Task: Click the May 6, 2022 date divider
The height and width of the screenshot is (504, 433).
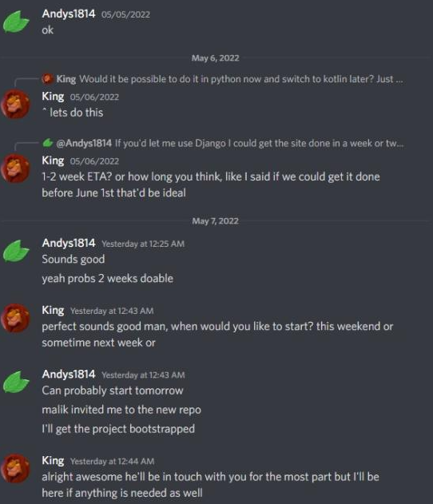Action: [216, 58]
